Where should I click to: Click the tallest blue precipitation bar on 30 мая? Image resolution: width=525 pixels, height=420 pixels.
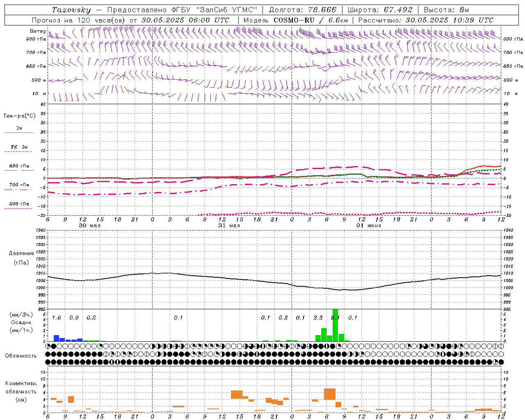click(57, 338)
